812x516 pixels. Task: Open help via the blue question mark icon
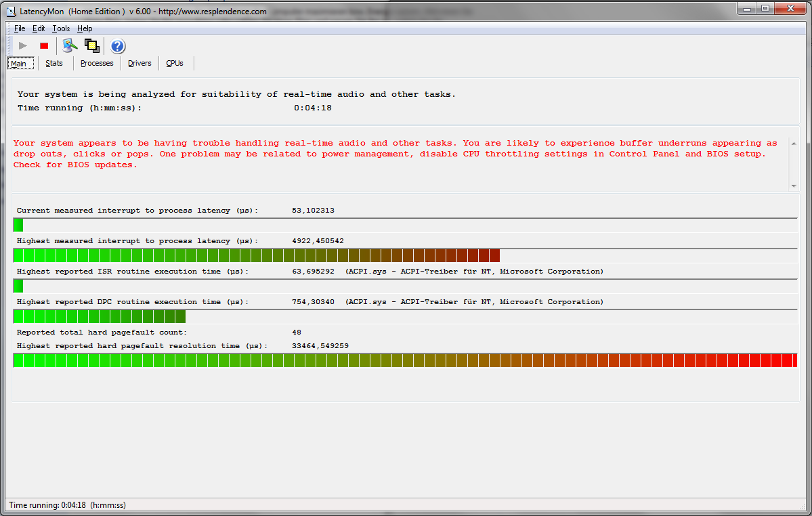pyautogui.click(x=118, y=46)
